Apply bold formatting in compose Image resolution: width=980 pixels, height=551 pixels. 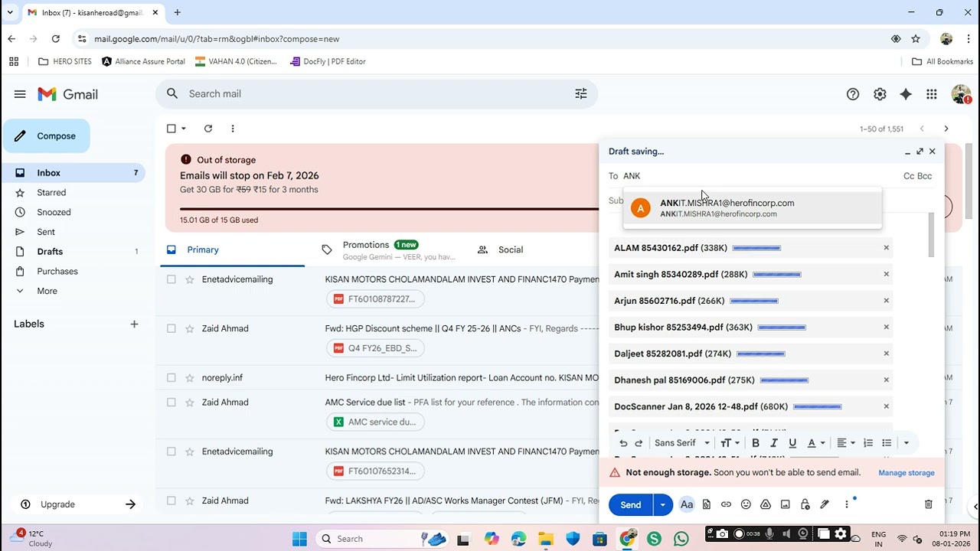pos(756,443)
